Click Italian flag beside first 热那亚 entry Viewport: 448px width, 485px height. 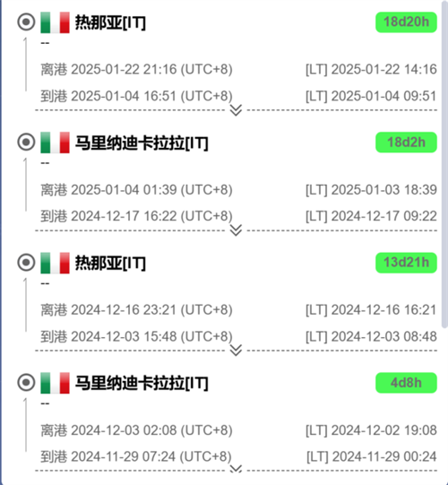55,22
